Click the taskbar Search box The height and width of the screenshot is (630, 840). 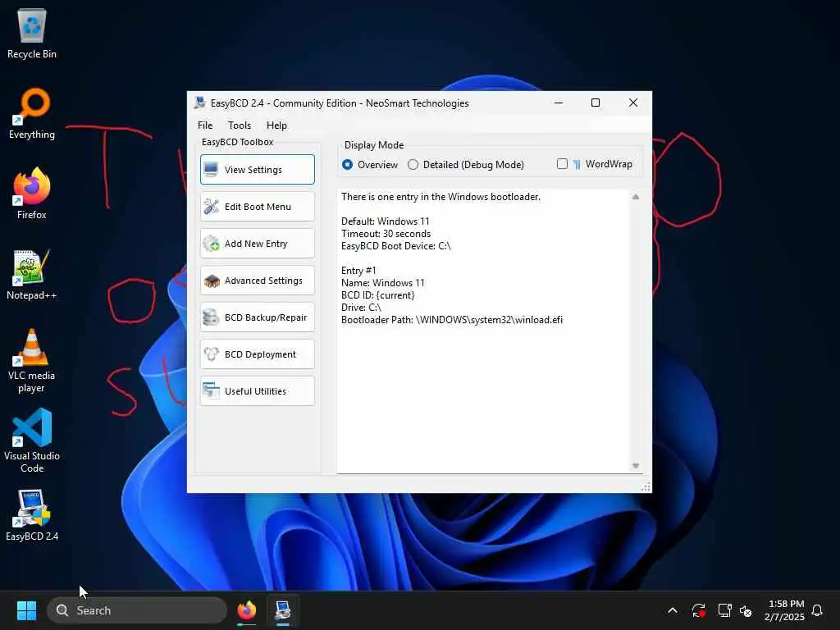[x=137, y=610]
